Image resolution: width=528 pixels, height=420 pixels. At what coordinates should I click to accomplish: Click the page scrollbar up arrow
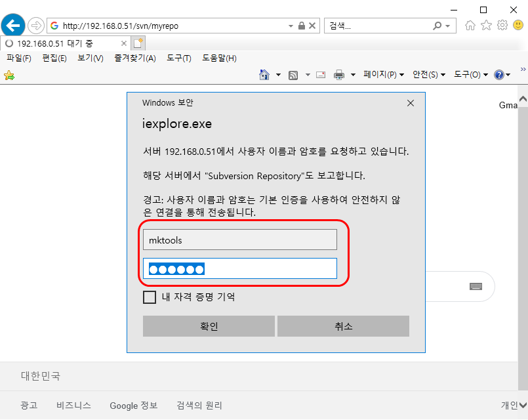click(x=523, y=98)
